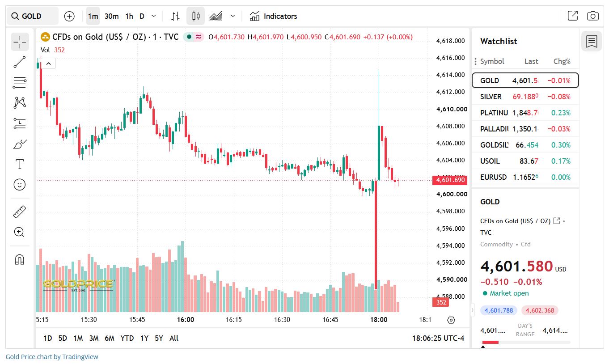Screen dimensions: 609x364
Task: Open the chart style dropdown arrow
Action: 233,16
